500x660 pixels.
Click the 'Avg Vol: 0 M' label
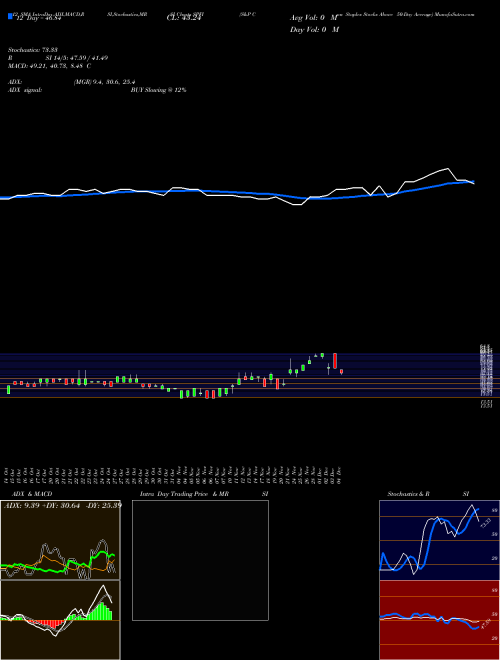(x=314, y=18)
